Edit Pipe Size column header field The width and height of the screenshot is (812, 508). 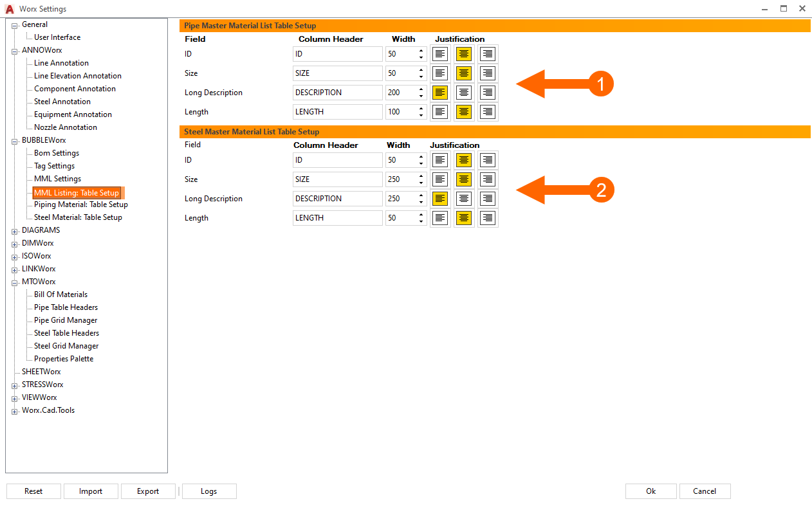[338, 73]
